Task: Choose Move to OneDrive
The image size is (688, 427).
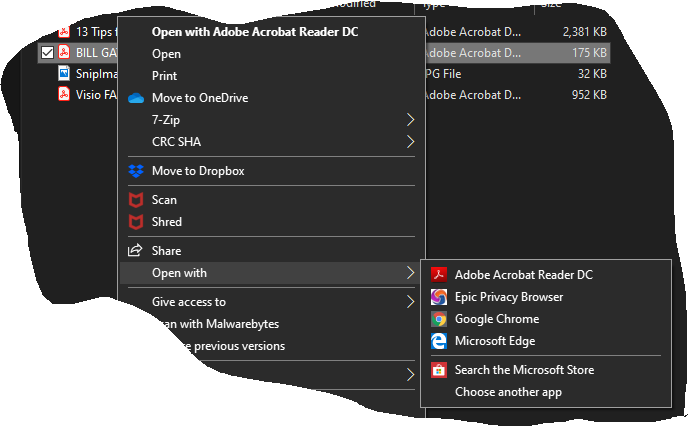Action: pos(200,98)
